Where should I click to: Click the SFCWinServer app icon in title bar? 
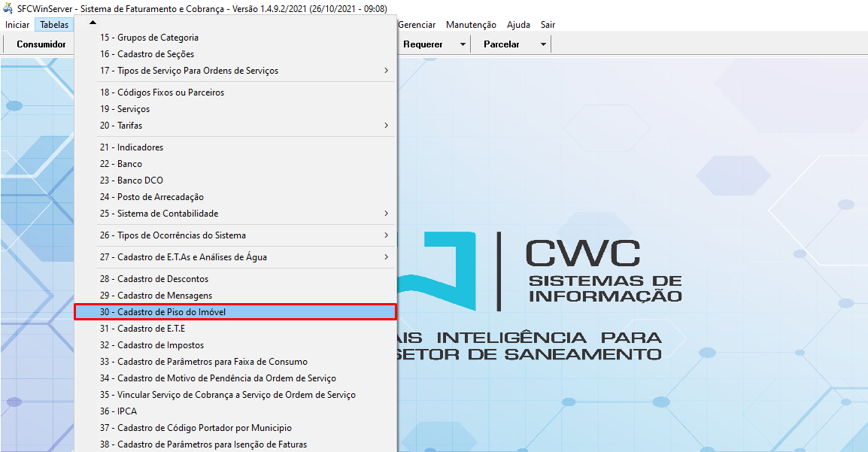point(8,9)
